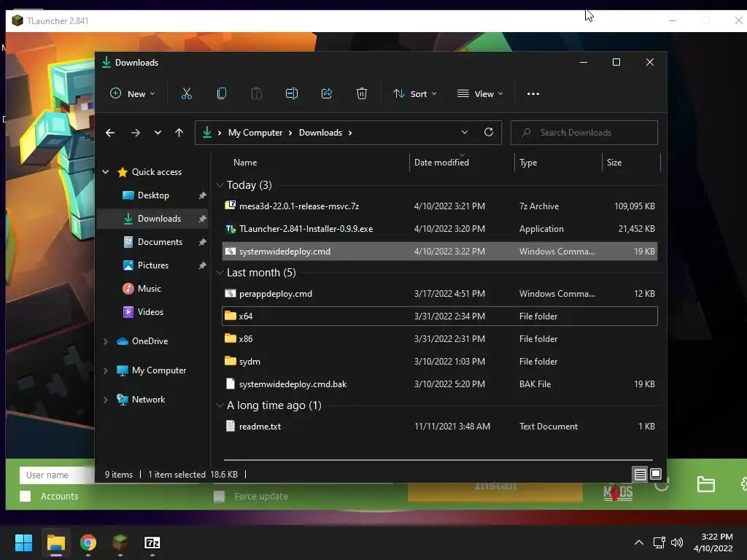Click the Rename icon in Explorer toolbar
The width and height of the screenshot is (747, 560).
[292, 93]
